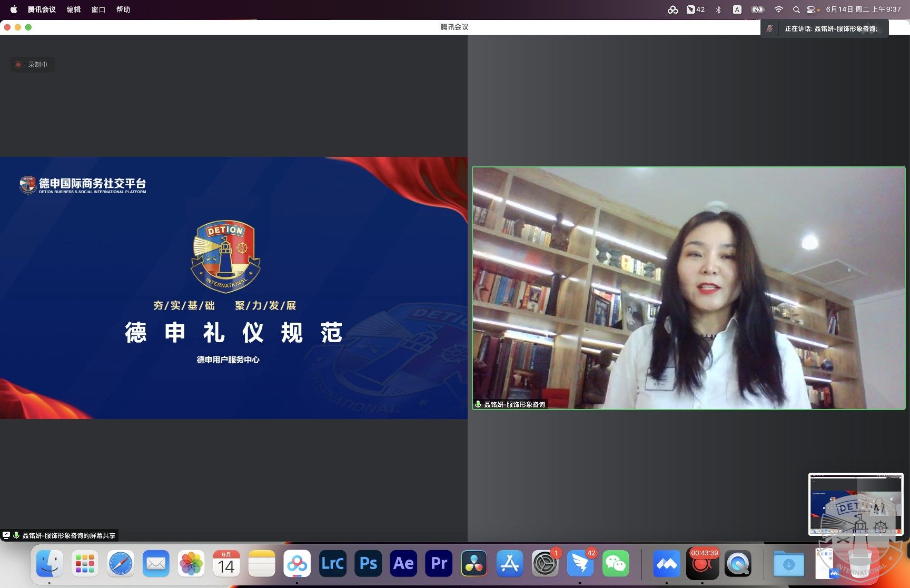910x588 pixels.
Task: Launch Photoshop from the Dock
Action: pos(368,564)
